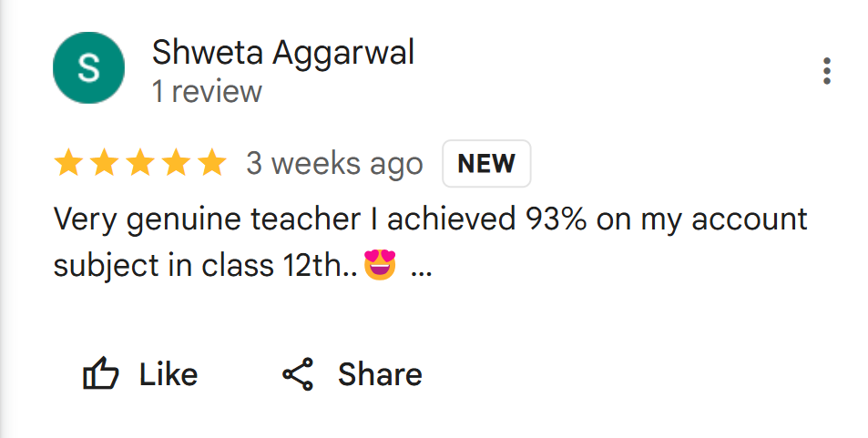This screenshot has height=438, width=868.
Task: Click the green S profile avatar
Action: tap(88, 68)
